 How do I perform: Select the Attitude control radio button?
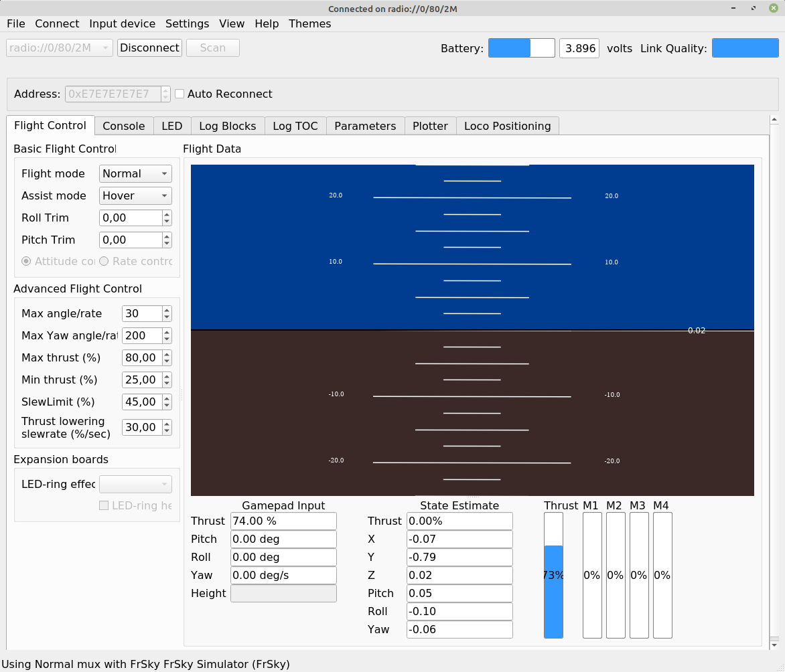(27, 261)
